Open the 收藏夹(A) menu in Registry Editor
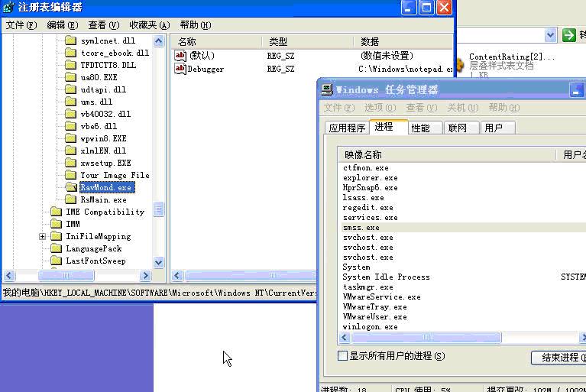The width and height of the screenshot is (586, 392). (150, 25)
